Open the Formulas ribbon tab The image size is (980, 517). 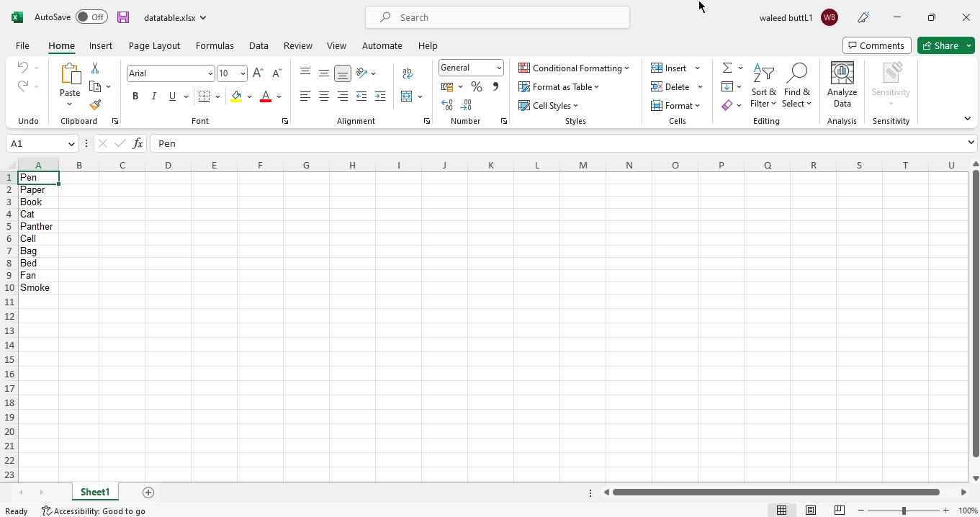[x=215, y=45]
